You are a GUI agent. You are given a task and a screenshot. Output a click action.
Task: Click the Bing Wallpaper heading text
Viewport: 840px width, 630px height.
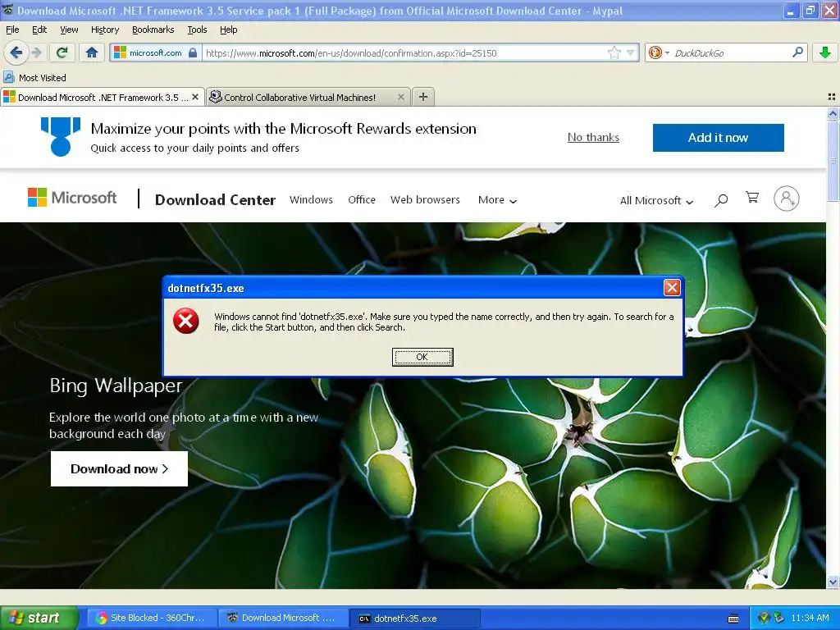[x=116, y=386]
